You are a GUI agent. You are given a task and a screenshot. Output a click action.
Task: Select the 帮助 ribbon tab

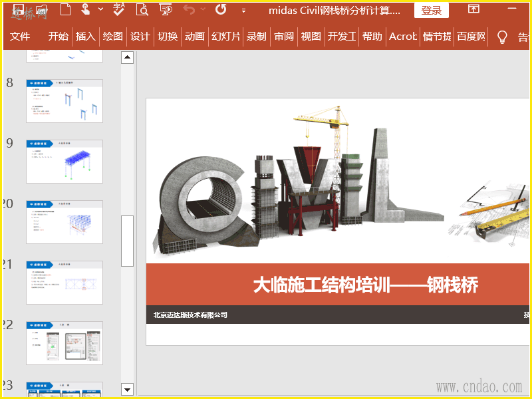[372, 37]
